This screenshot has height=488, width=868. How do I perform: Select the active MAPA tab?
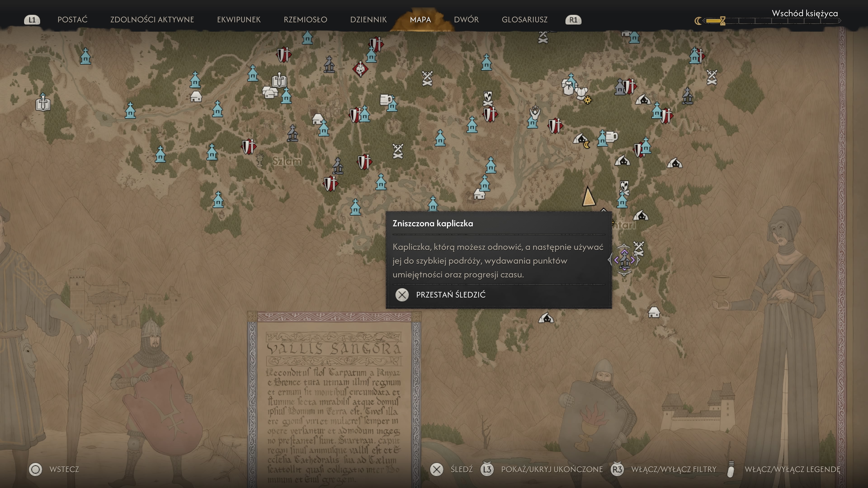420,19
